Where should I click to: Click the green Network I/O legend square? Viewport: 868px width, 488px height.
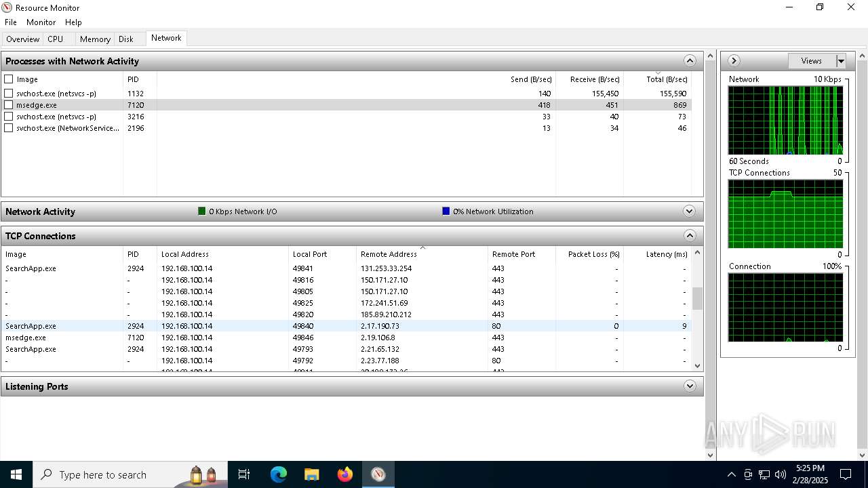[x=201, y=211]
